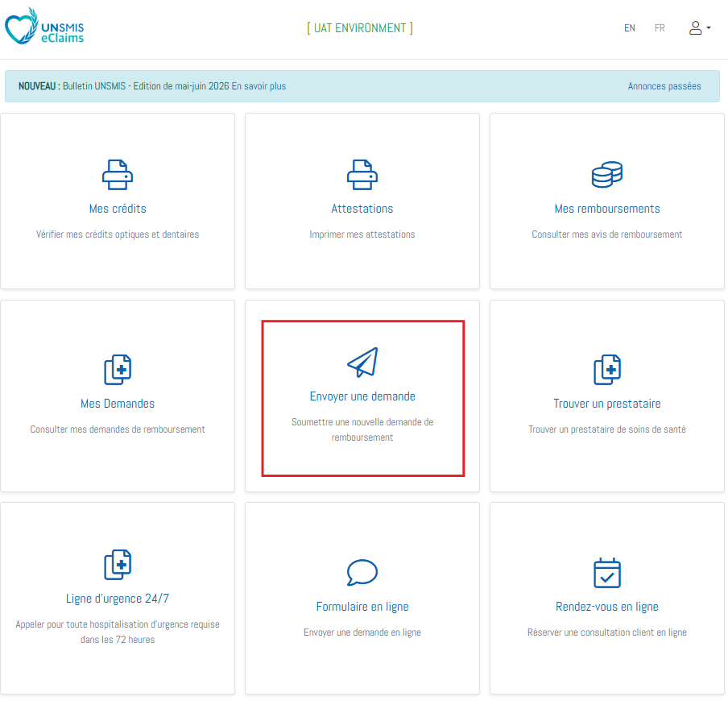Click text 'Appeler pour toute hospitalisation d'urgence requise'

click(x=118, y=624)
